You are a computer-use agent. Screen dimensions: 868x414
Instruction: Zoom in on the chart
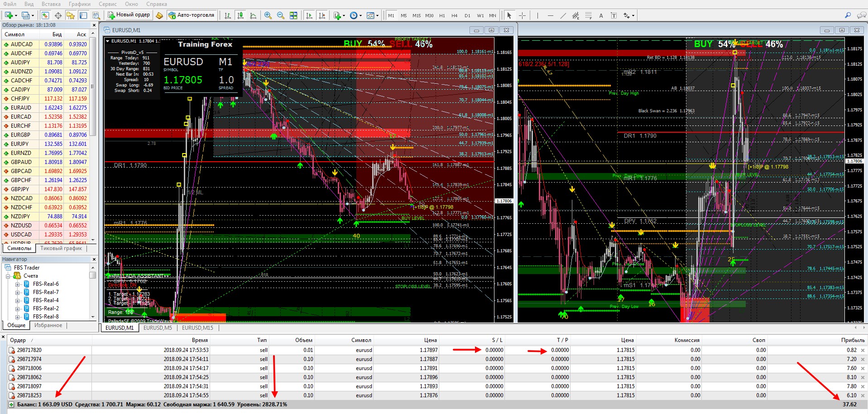(x=268, y=15)
